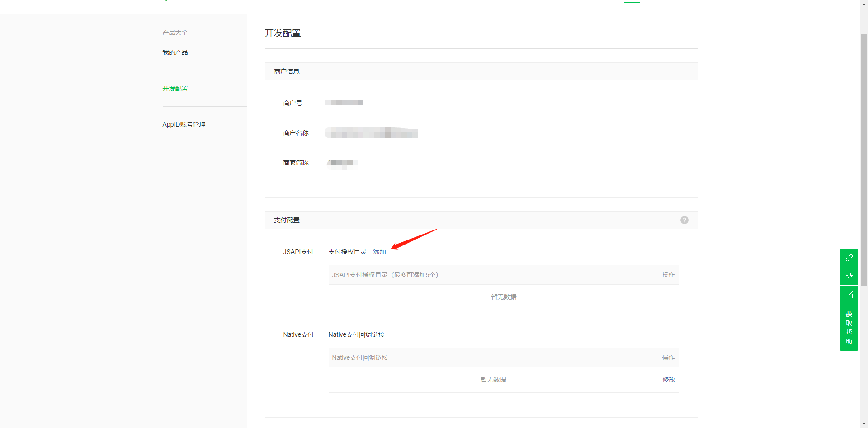Viewport: 868px width, 428px height.
Task: Click 添加 next to 支付授权目录
Action: point(379,252)
